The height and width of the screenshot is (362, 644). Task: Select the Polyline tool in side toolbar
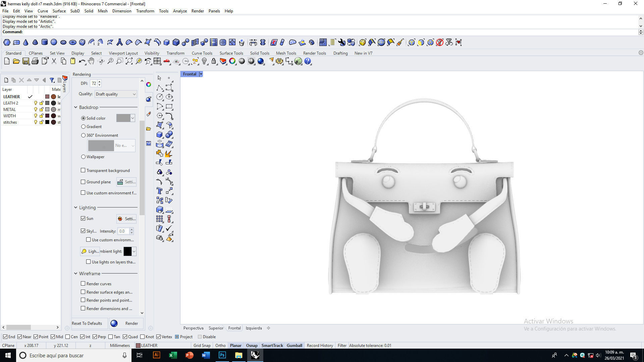point(160,87)
